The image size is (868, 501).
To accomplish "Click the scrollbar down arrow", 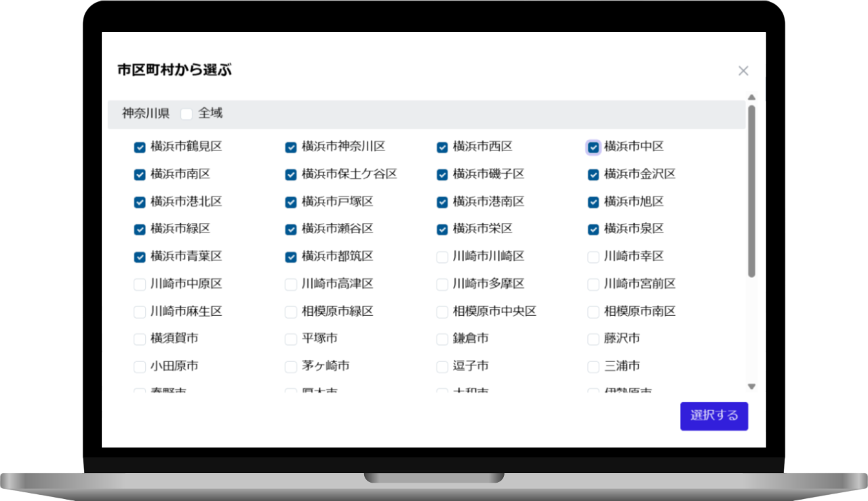I will tap(751, 386).
